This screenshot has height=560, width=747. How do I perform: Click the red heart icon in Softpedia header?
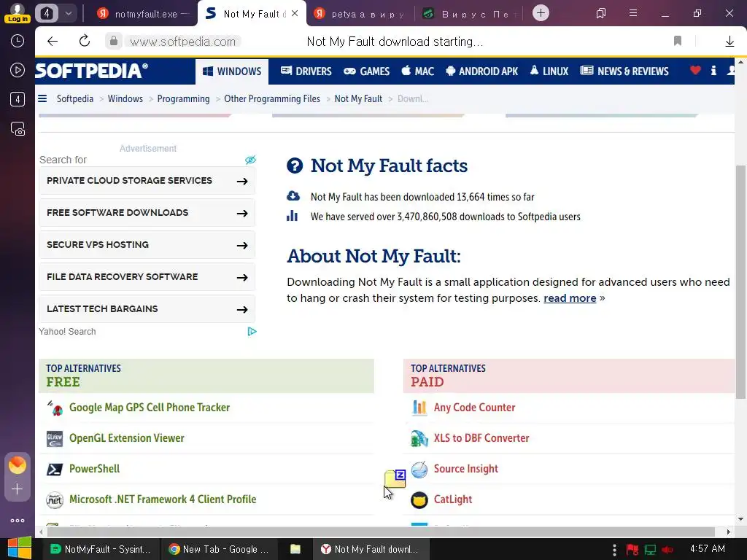695,71
